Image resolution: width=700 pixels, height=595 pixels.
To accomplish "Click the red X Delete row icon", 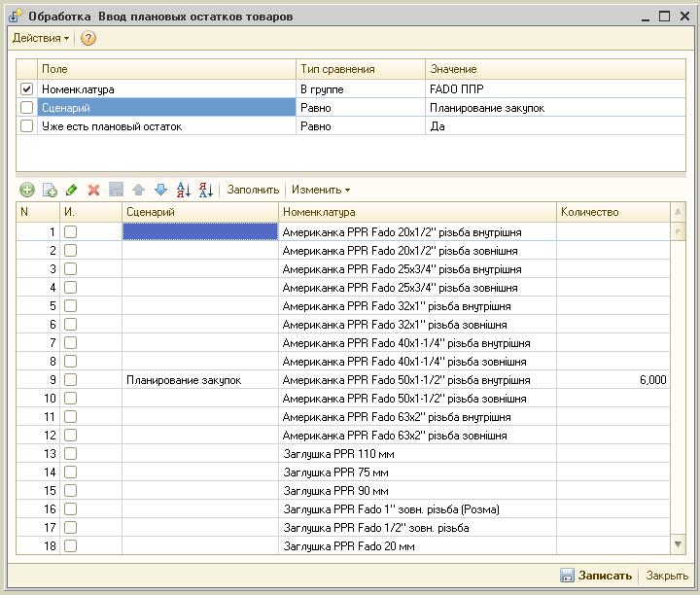I will click(93, 190).
